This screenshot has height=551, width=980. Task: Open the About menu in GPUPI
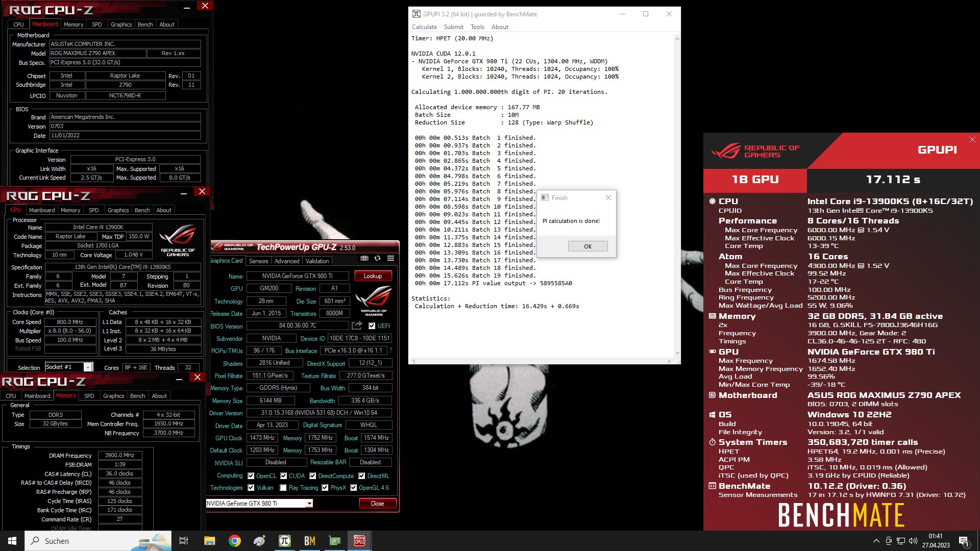(x=500, y=27)
